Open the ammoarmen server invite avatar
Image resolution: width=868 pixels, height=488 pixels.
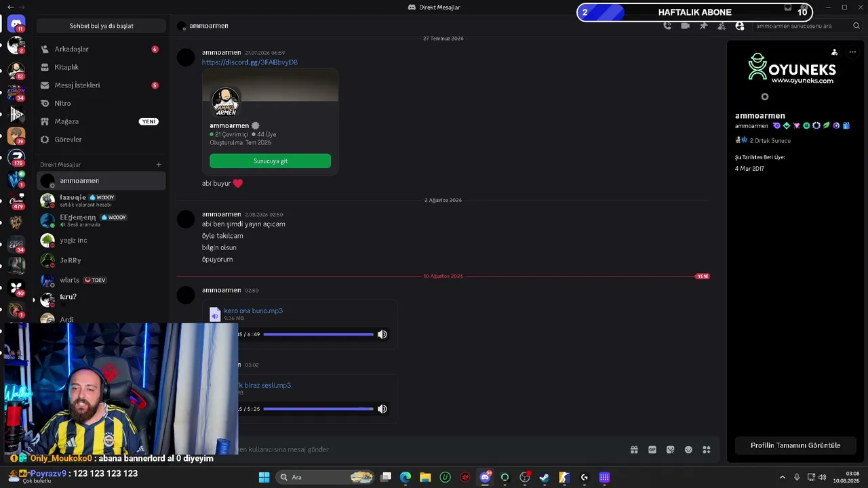point(225,102)
